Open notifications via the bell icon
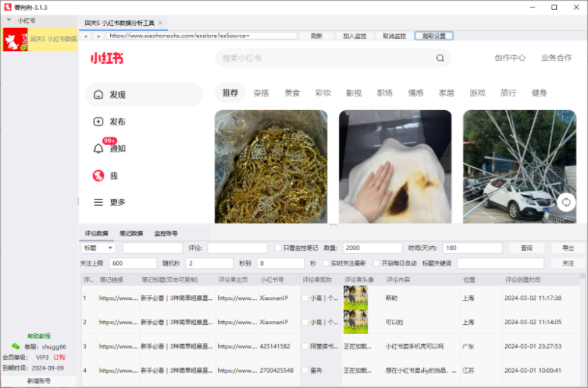Screen dimensions: 588x388 pos(98,149)
